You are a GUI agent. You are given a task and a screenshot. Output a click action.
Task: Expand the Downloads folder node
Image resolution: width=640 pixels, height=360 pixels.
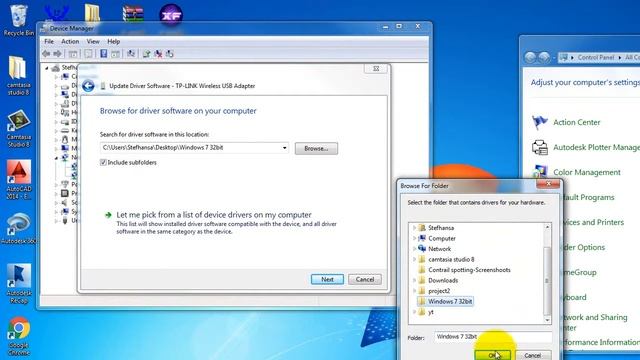click(414, 280)
